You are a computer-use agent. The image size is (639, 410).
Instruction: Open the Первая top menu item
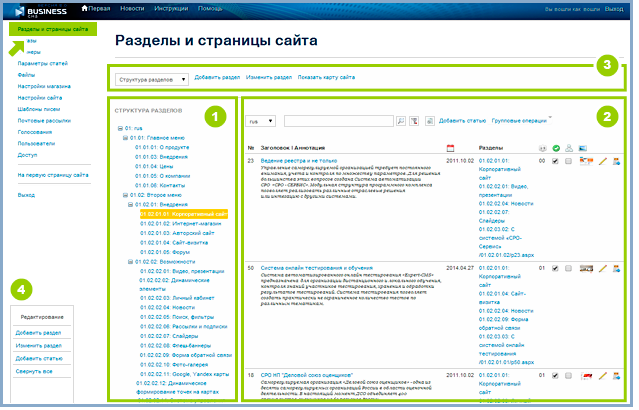[x=100, y=9]
